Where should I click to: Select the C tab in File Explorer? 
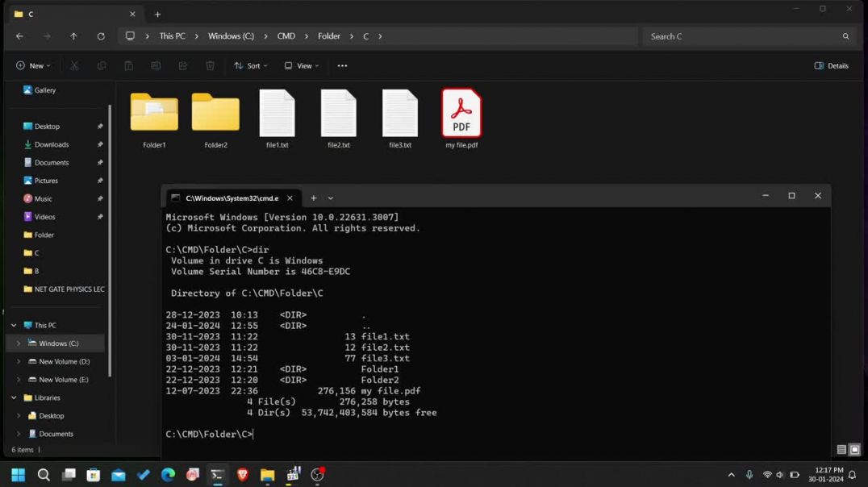pos(75,15)
